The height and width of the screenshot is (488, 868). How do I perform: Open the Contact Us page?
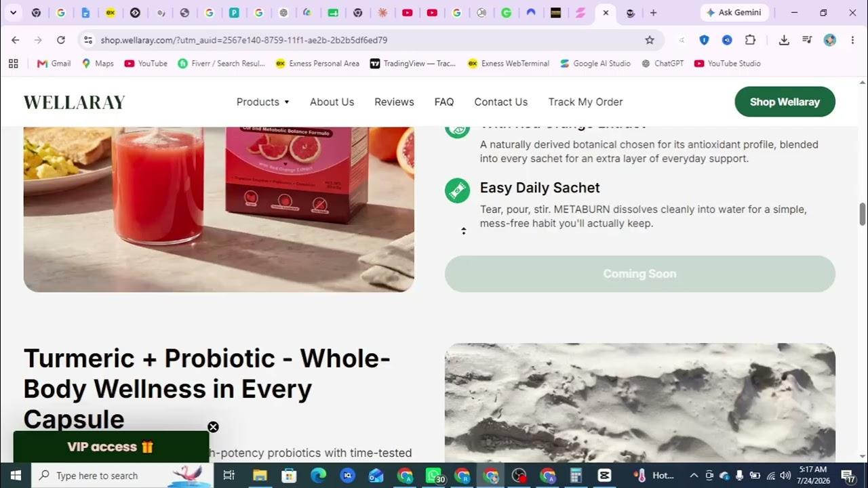(x=501, y=102)
